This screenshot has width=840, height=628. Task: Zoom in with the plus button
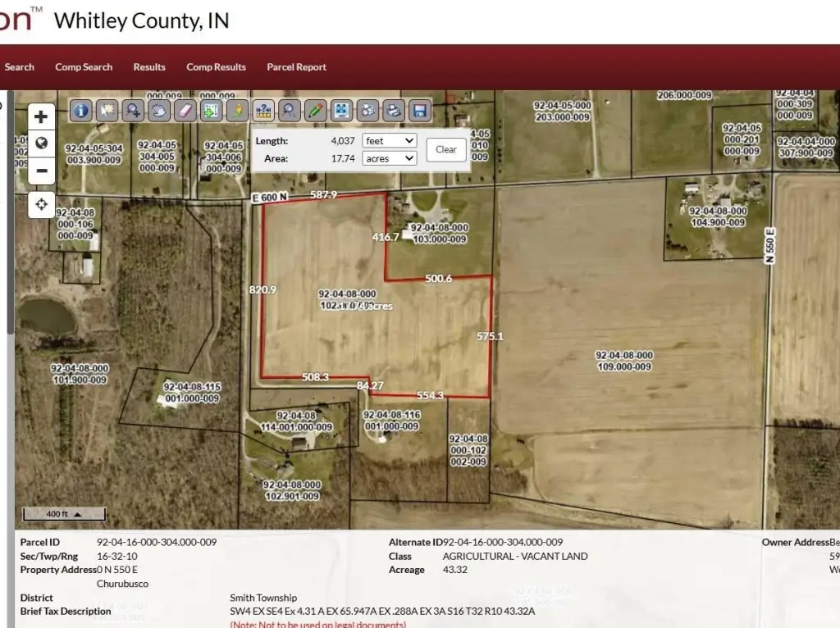coord(42,116)
